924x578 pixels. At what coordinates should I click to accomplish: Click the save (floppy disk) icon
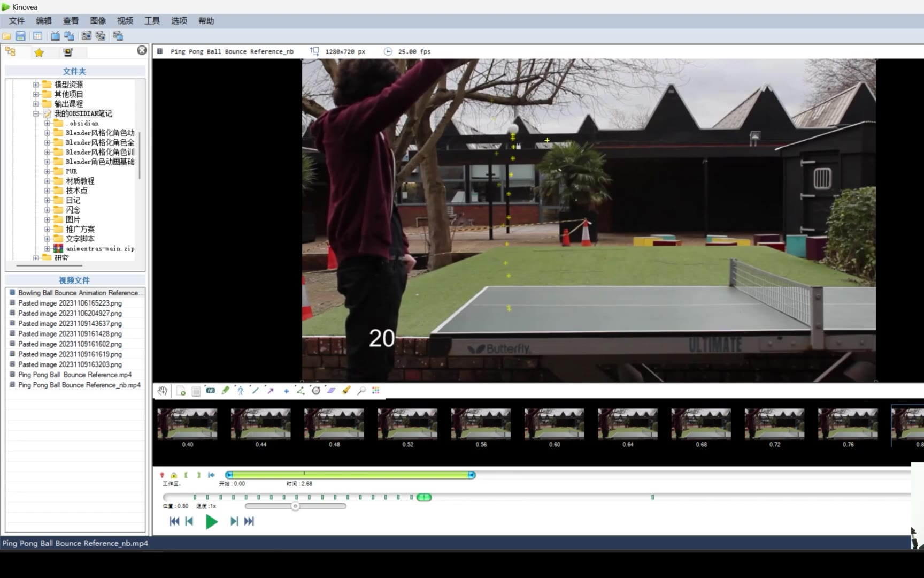point(20,36)
